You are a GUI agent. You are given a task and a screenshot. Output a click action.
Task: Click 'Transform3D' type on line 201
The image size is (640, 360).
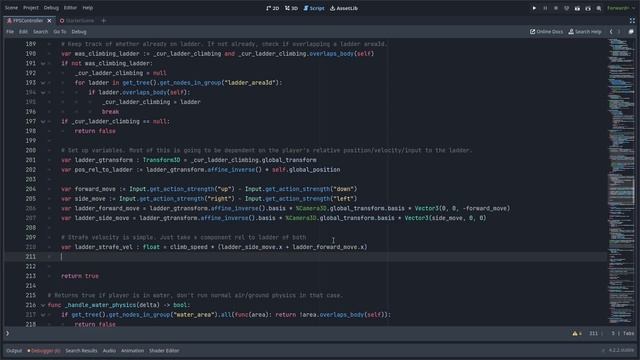pos(161,160)
